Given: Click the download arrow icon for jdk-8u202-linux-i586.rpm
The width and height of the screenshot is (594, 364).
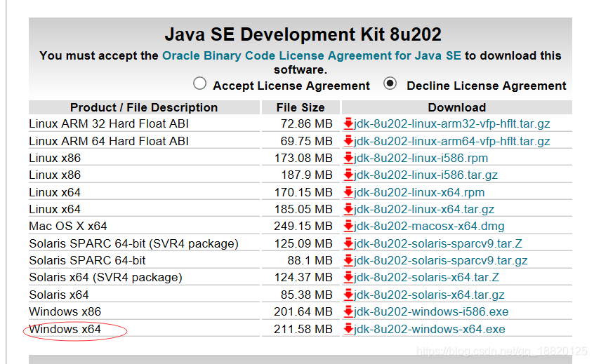Looking at the screenshot, I should click(348, 158).
